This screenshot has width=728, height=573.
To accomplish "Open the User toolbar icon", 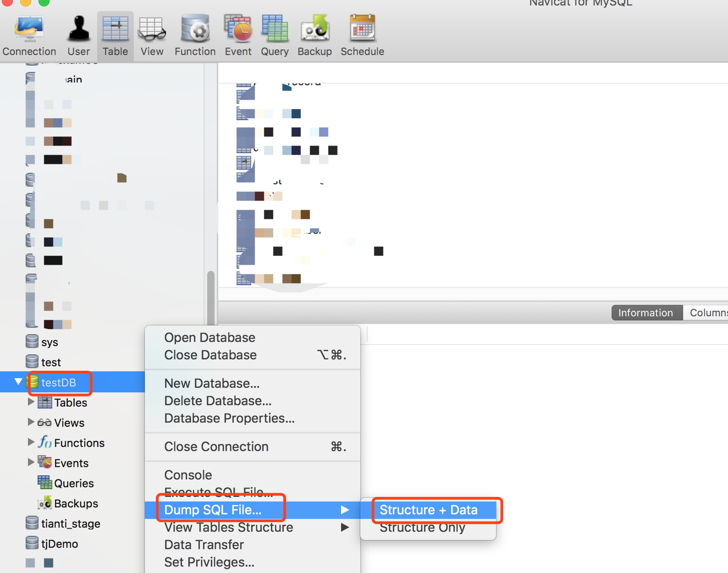I will pyautogui.click(x=79, y=28).
